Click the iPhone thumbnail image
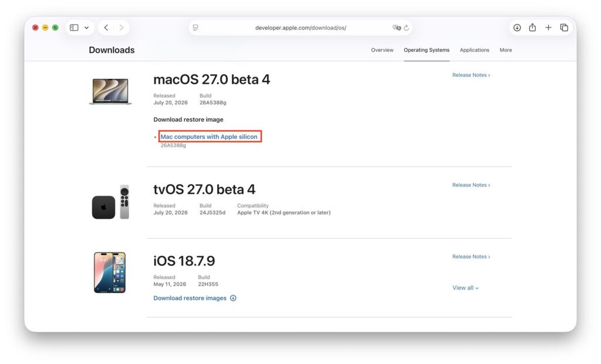 coord(110,272)
